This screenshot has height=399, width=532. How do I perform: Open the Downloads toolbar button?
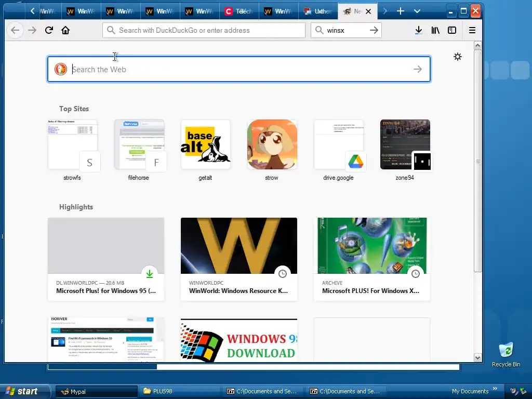[x=419, y=30]
